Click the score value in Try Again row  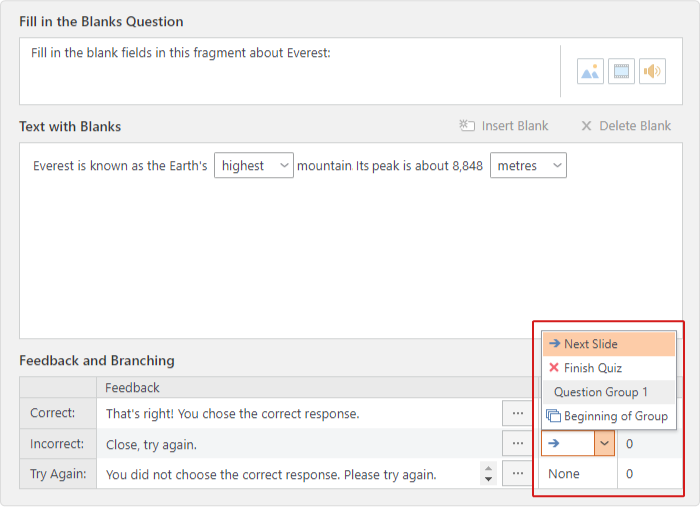coord(629,474)
